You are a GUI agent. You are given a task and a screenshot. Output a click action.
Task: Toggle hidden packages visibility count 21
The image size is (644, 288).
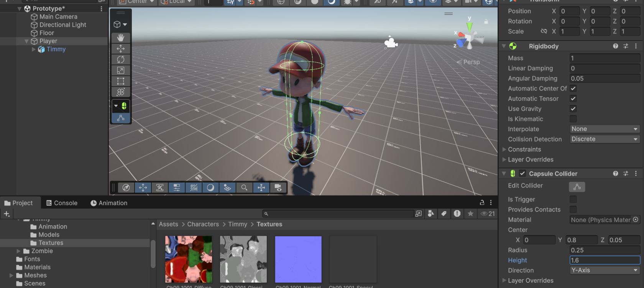click(x=488, y=214)
